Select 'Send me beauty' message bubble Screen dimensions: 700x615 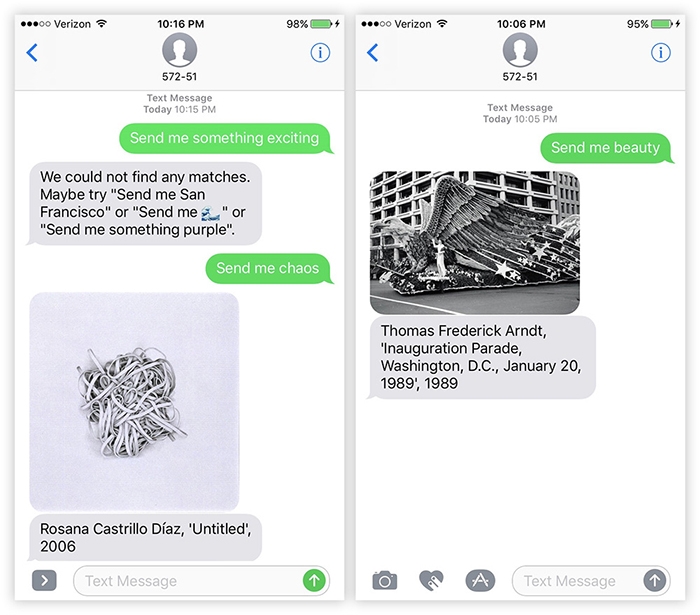tap(607, 148)
